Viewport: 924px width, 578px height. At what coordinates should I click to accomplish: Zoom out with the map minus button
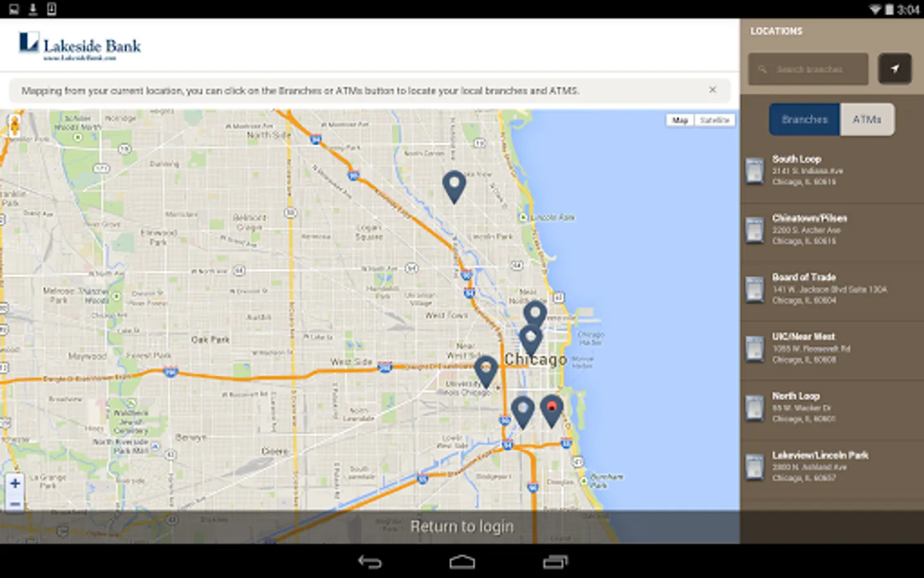point(15,504)
